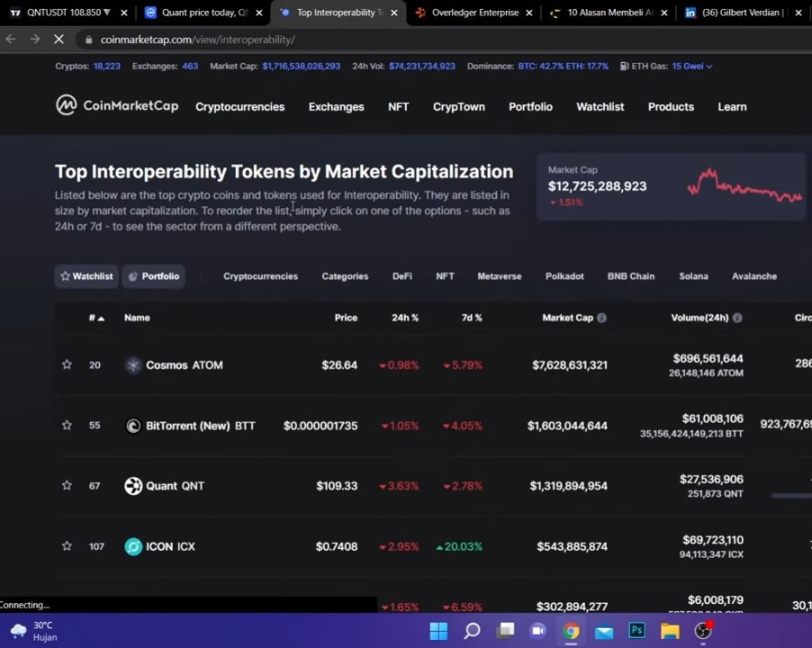The width and height of the screenshot is (812, 648).
Task: Open Windows Search from taskbar
Action: tap(472, 631)
